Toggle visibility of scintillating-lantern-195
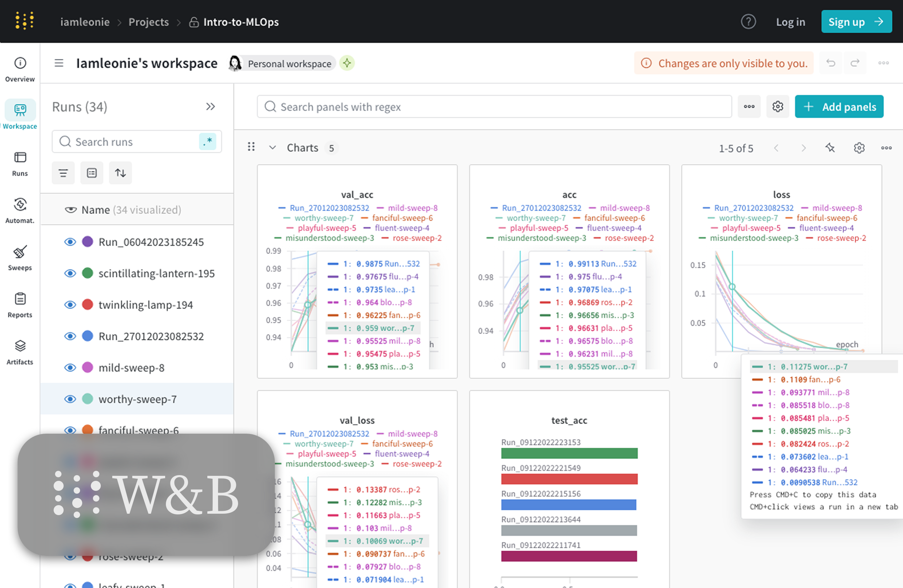The height and width of the screenshot is (588, 903). 70,273
